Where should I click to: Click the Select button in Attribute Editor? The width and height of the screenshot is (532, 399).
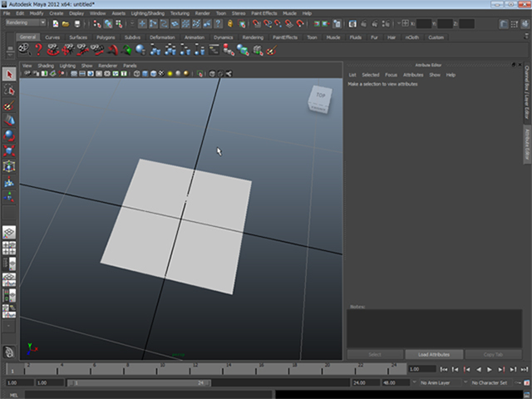375,355
